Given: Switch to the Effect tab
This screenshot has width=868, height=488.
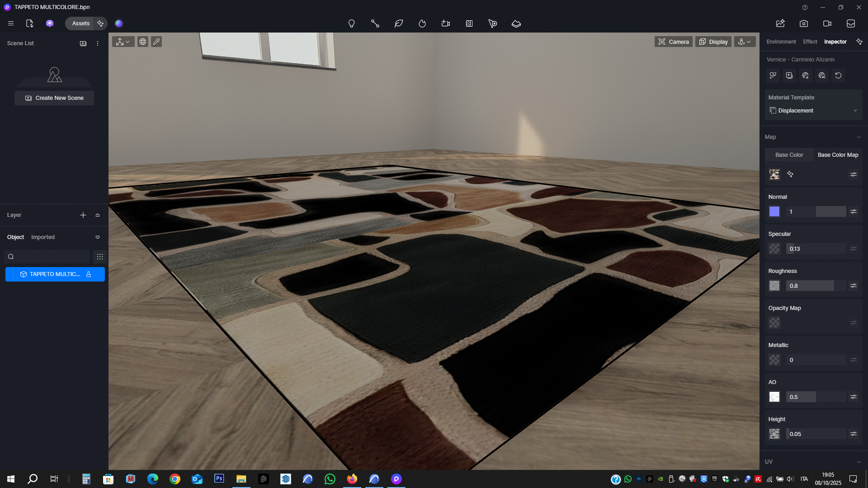Looking at the screenshot, I should [x=810, y=42].
